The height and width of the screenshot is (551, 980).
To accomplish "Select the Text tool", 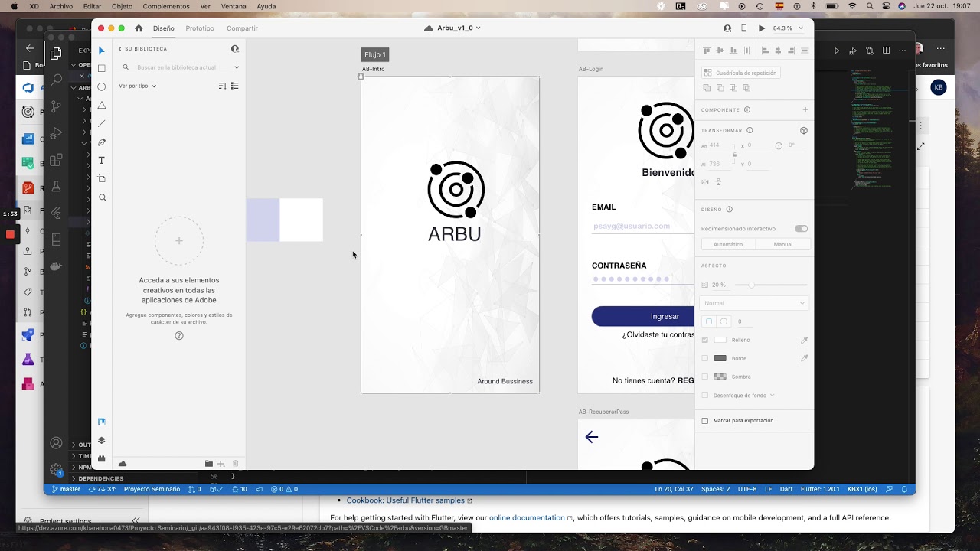I will pyautogui.click(x=102, y=161).
